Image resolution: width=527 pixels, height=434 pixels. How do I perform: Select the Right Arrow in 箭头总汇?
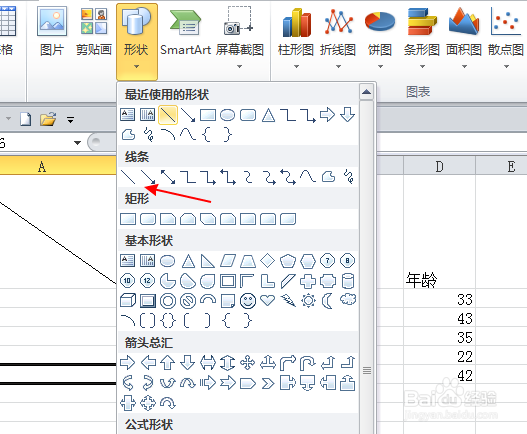click(128, 363)
